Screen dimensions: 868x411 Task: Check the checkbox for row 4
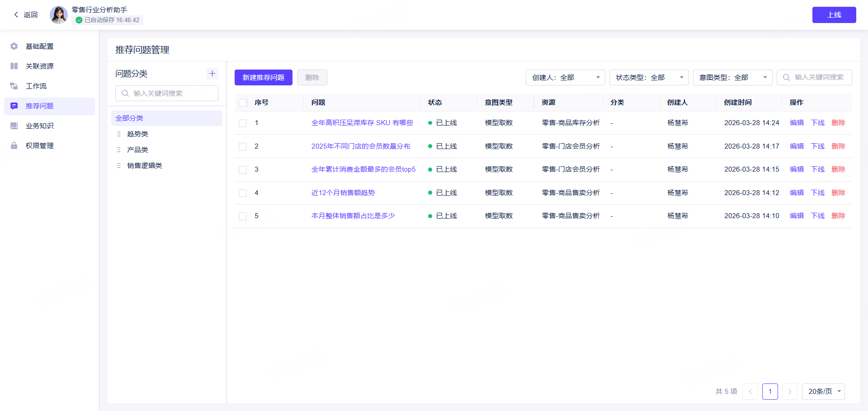tap(243, 193)
